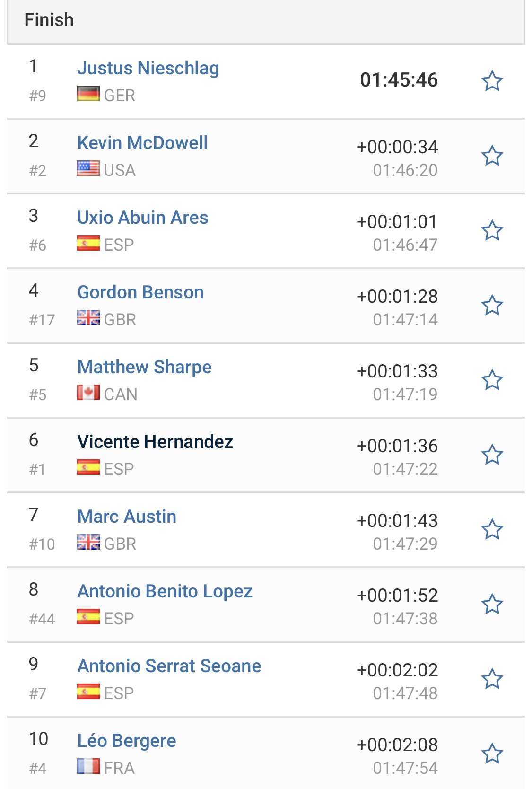Open Gordon Benson's profile

[140, 292]
